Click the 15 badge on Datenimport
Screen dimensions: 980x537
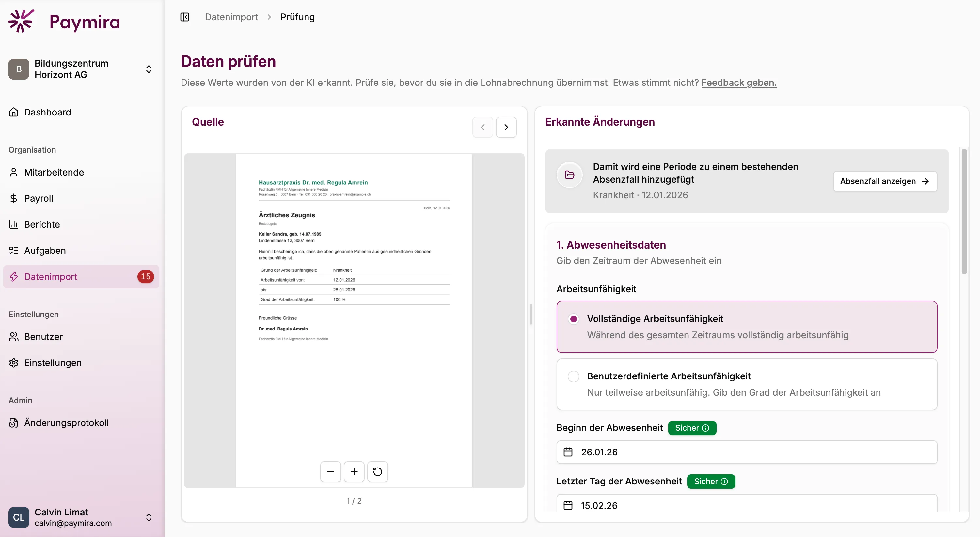146,276
